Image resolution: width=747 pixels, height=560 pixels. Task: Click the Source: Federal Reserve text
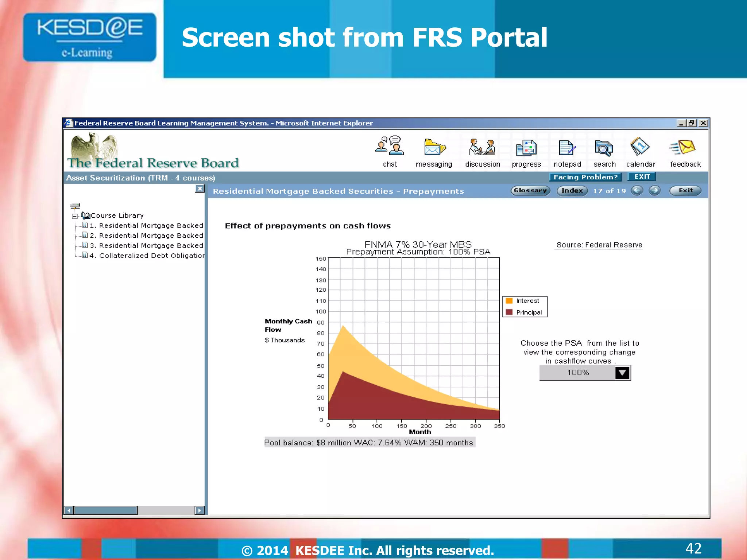point(599,245)
